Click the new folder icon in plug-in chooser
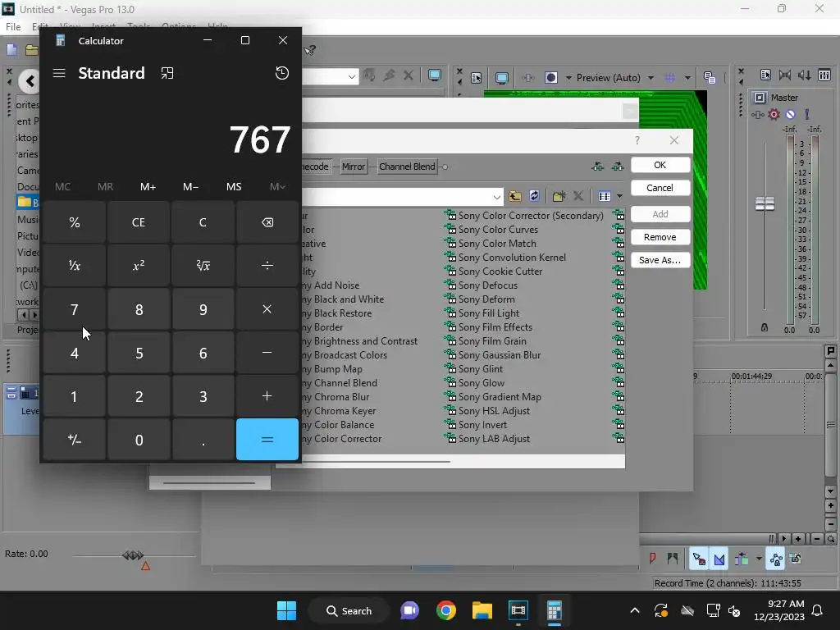The height and width of the screenshot is (630, 840). tap(559, 196)
